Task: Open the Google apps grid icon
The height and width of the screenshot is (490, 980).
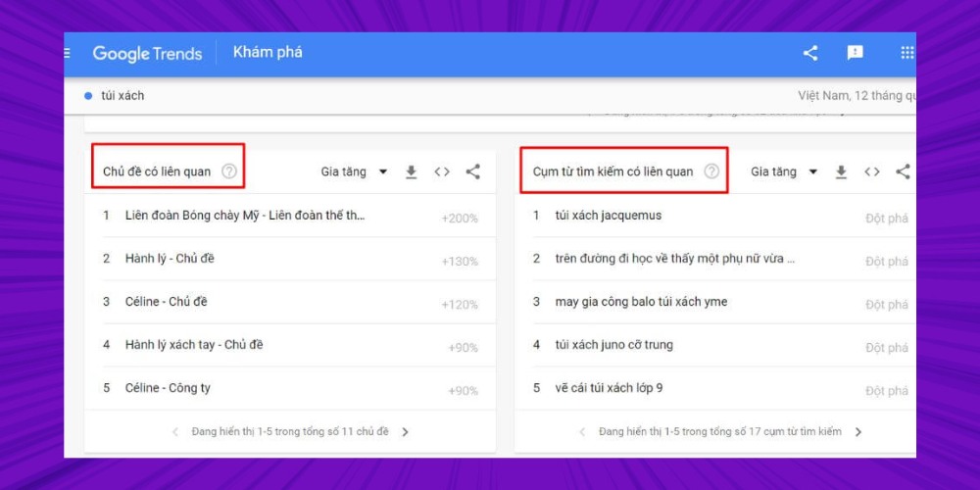Action: point(906,53)
